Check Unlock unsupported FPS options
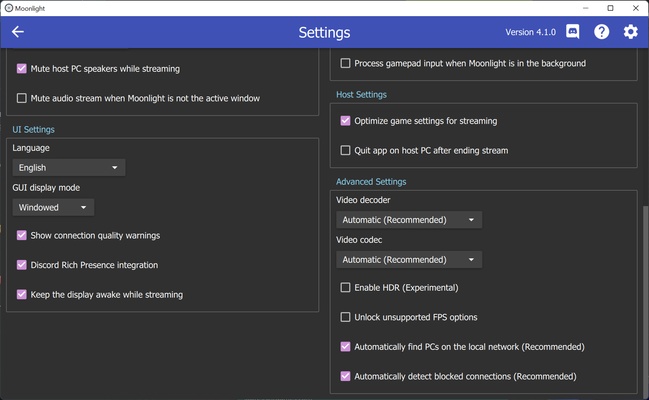The width and height of the screenshot is (649, 400). click(346, 317)
